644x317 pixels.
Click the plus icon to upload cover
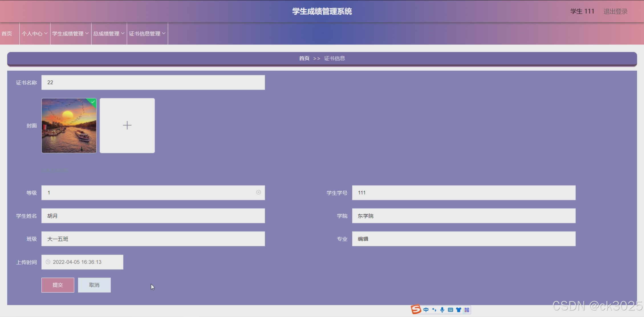click(127, 125)
